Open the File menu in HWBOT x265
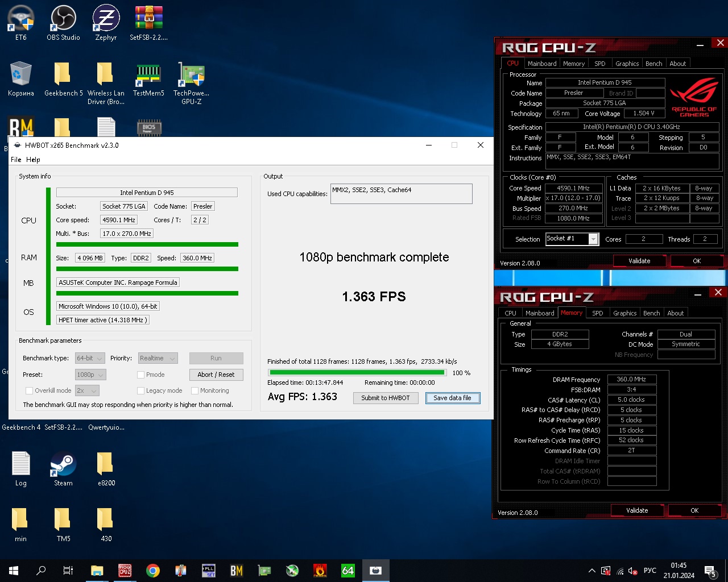This screenshot has height=582, width=728. coord(16,160)
